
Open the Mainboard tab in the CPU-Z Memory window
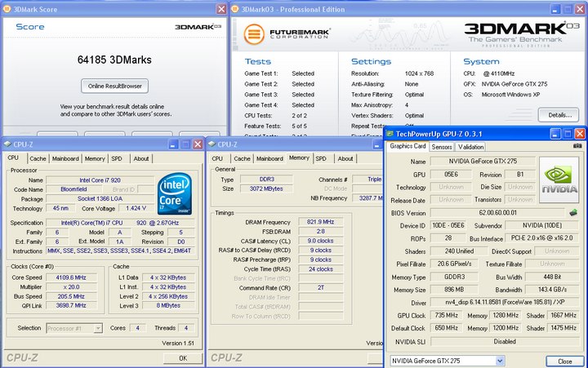[269, 158]
